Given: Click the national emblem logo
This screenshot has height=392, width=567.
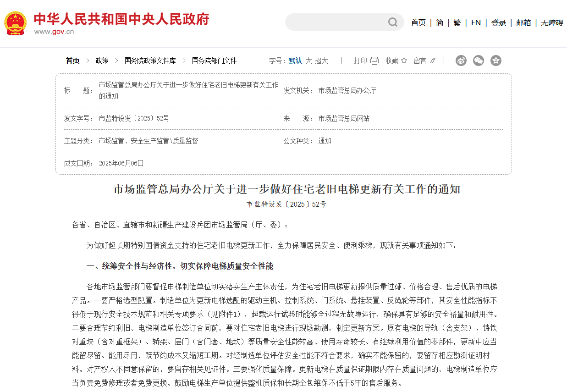Looking at the screenshot, I should click(x=16, y=23).
